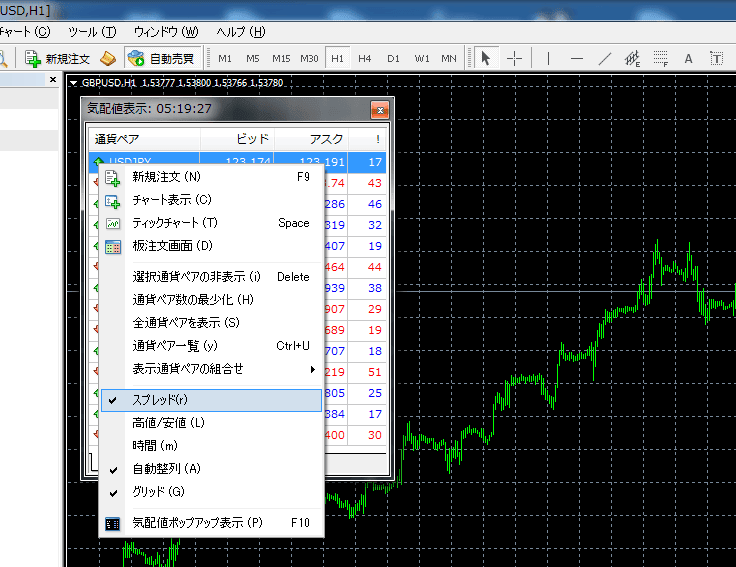Close the 気配値表示 window
736x567 pixels.
380,110
